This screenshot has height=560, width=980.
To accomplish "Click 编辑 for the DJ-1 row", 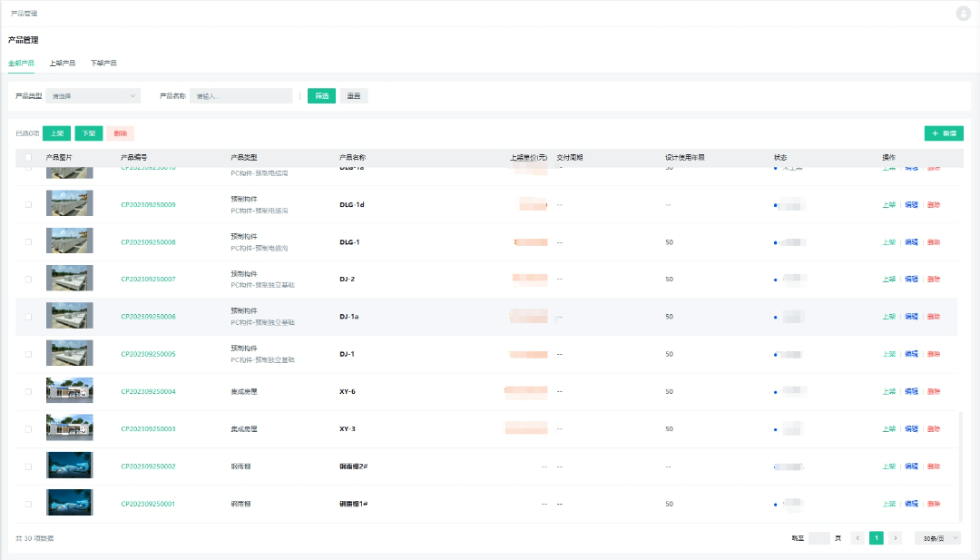I will pos(911,354).
